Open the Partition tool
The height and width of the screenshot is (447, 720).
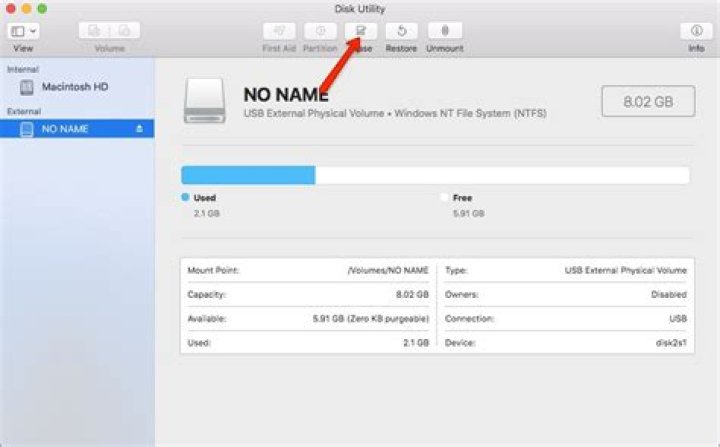(x=320, y=31)
